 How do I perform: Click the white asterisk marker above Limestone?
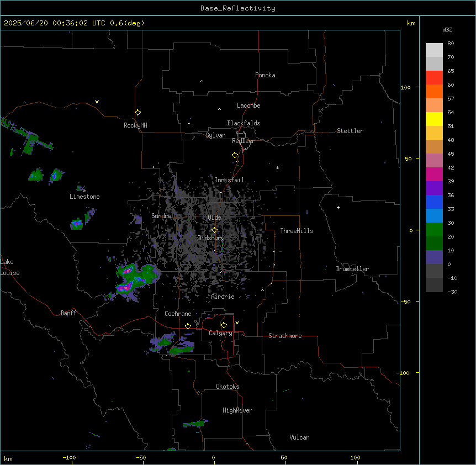(x=84, y=191)
